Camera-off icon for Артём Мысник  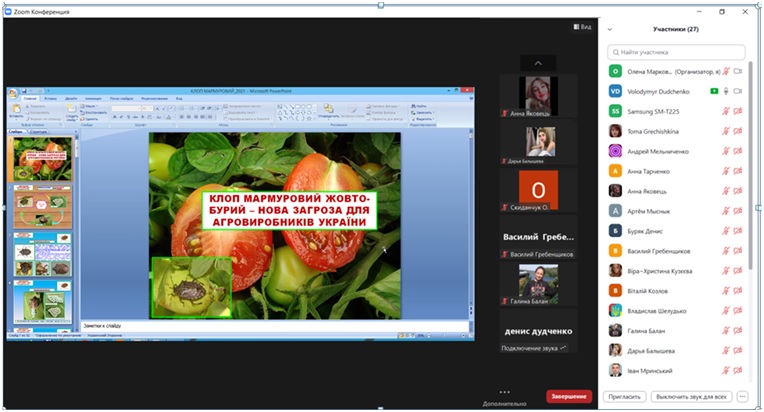pyautogui.click(x=738, y=211)
